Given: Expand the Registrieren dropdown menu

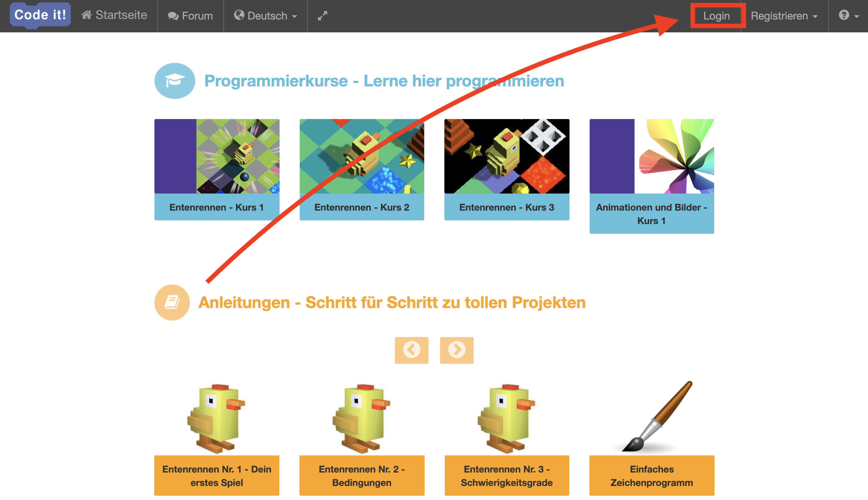Looking at the screenshot, I should pos(784,16).
